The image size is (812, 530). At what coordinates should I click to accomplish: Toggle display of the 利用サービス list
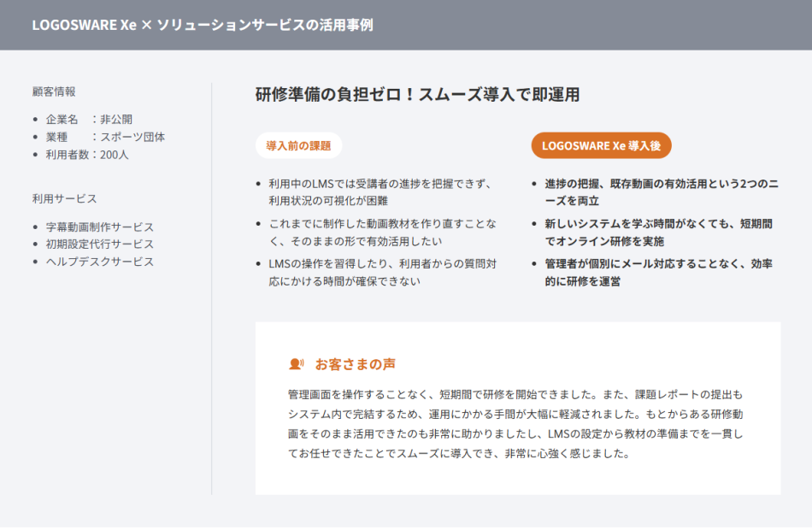(55, 197)
